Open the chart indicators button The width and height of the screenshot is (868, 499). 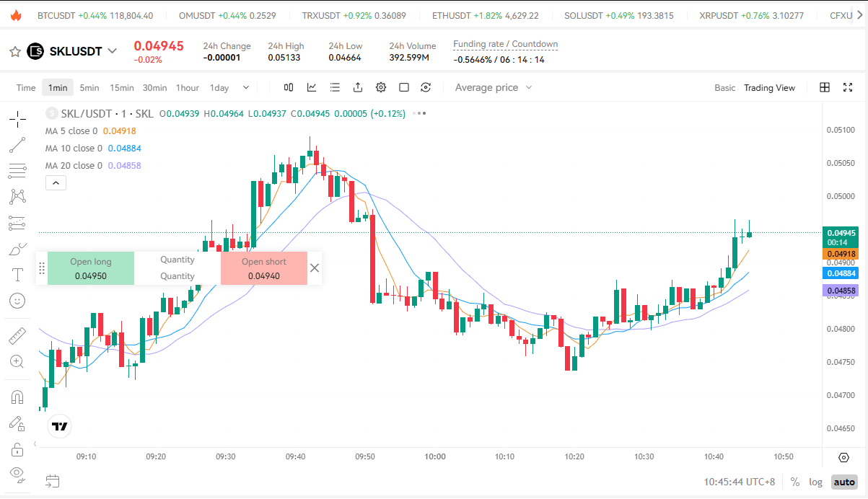[x=312, y=87]
